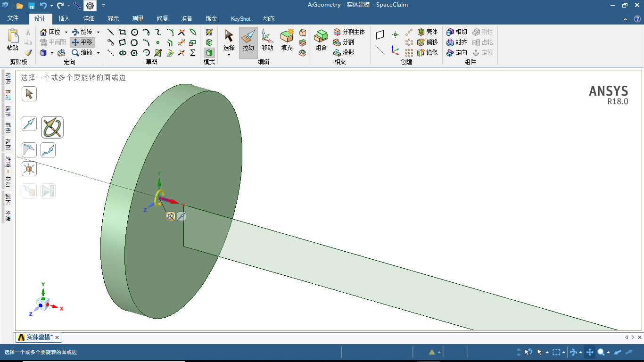Enable sketch mode in 模式 group
The height and width of the screenshot is (362, 644).
coord(209,32)
